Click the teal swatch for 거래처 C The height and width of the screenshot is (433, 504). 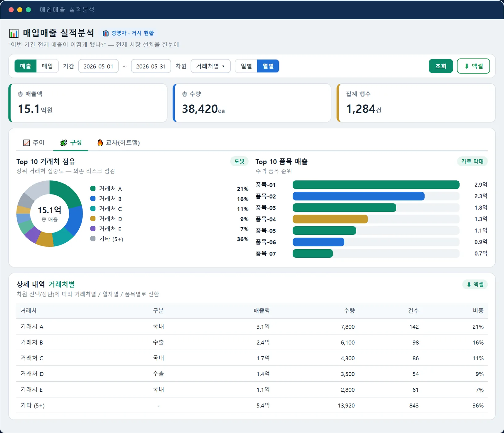pos(93,209)
